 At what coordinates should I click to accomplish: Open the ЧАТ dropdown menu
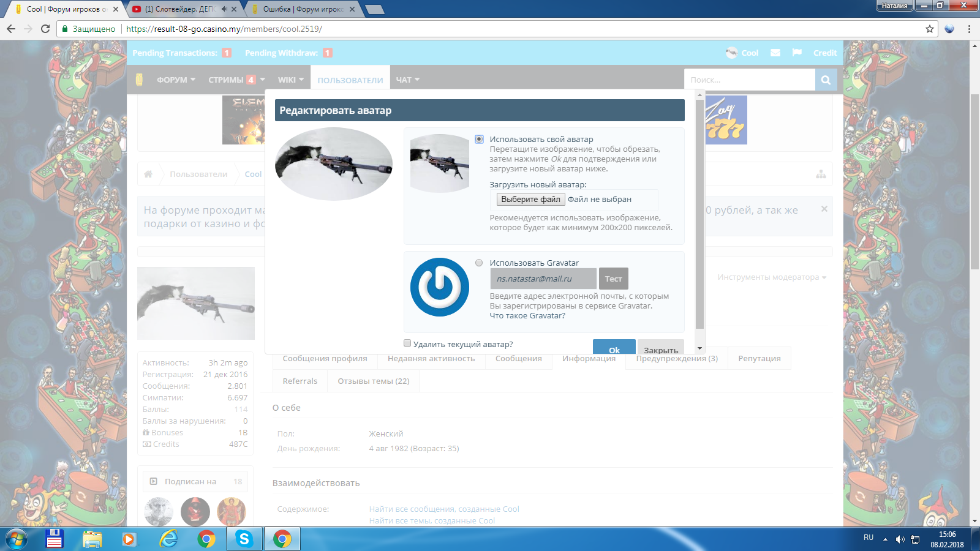[x=407, y=80]
